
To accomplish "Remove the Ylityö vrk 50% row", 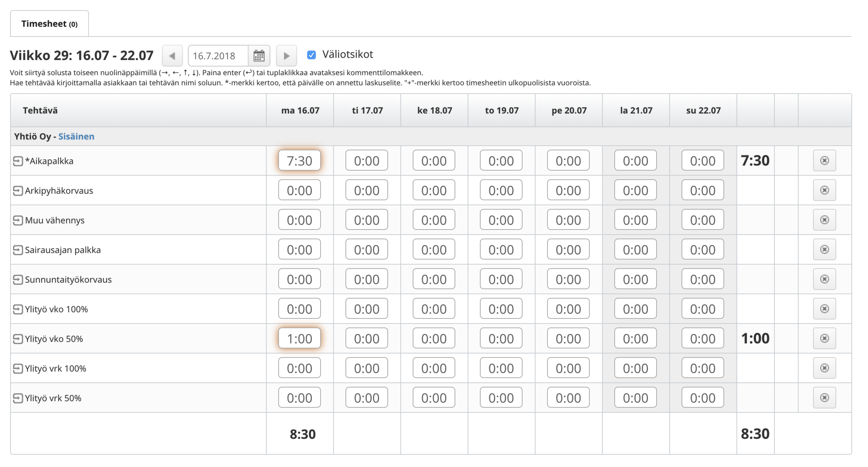I will pyautogui.click(x=824, y=398).
